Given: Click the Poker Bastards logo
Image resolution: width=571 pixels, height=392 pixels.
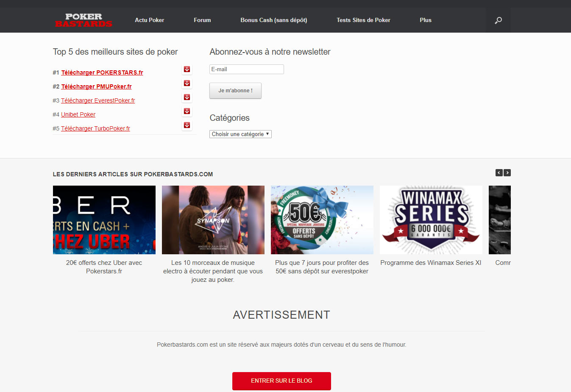Looking at the screenshot, I should tap(84, 20).
